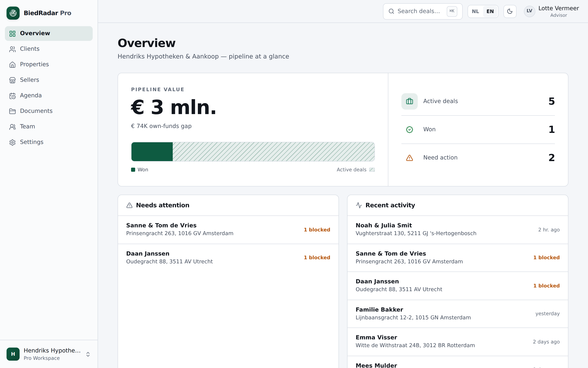Toggle dark mode with the moon button
588x368 pixels.
[510, 11]
